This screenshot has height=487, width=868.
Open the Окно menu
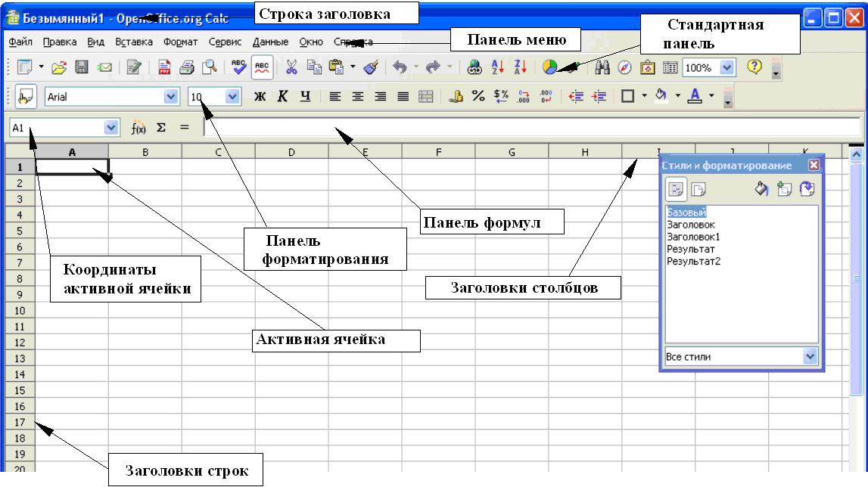[311, 42]
